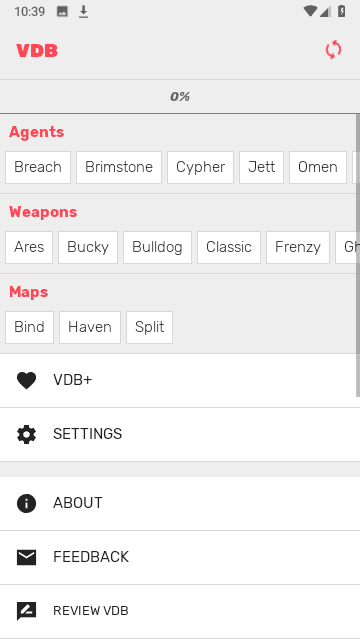Tap the About info circle icon

[x=27, y=503]
